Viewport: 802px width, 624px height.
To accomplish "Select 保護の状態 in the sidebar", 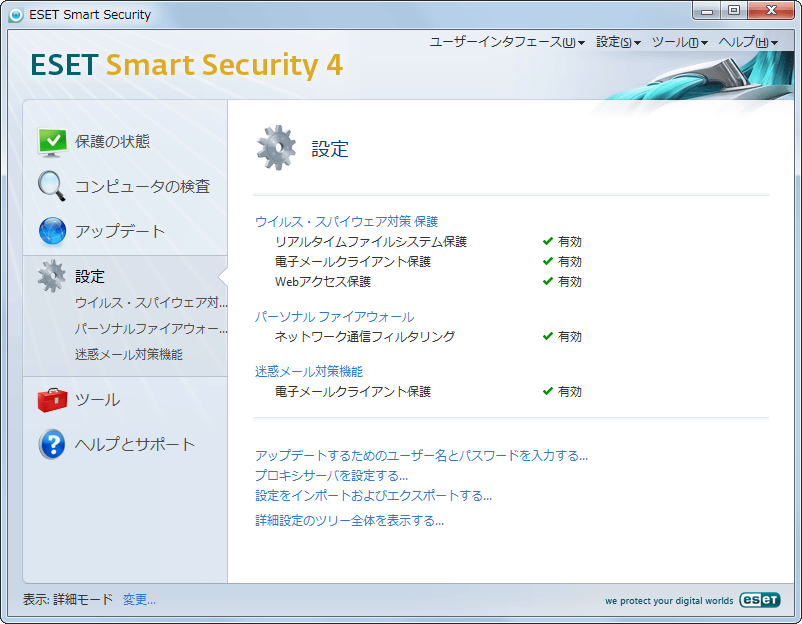I will tap(113, 141).
